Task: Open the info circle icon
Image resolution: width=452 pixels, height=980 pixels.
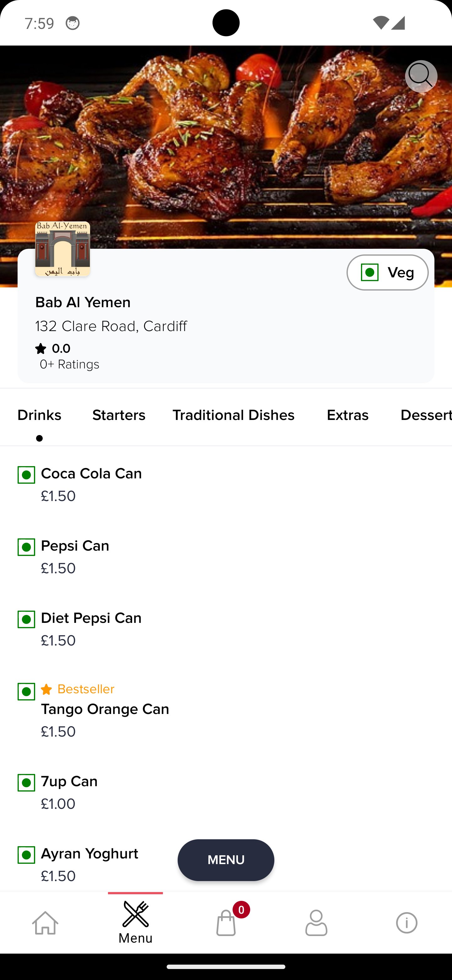Action: tap(406, 923)
